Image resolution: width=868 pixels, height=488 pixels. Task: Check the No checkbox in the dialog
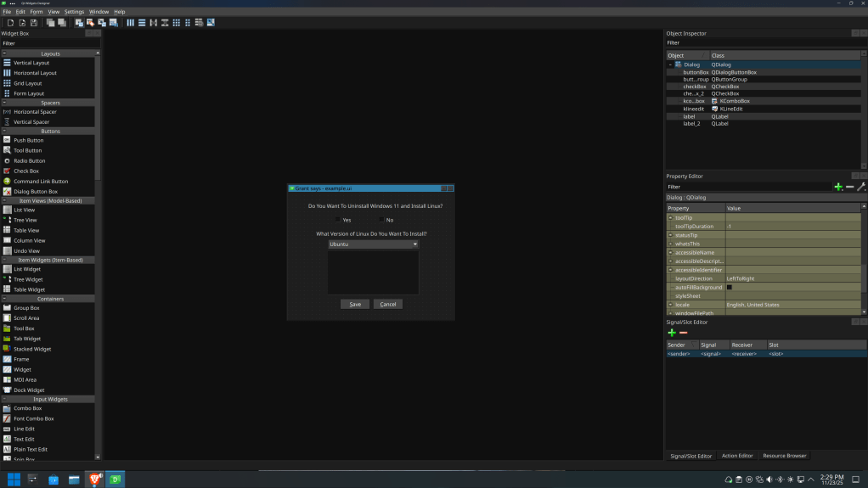point(381,220)
